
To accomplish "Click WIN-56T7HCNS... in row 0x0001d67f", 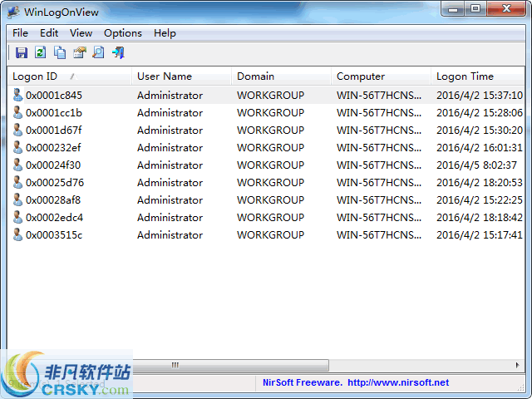I will [379, 131].
